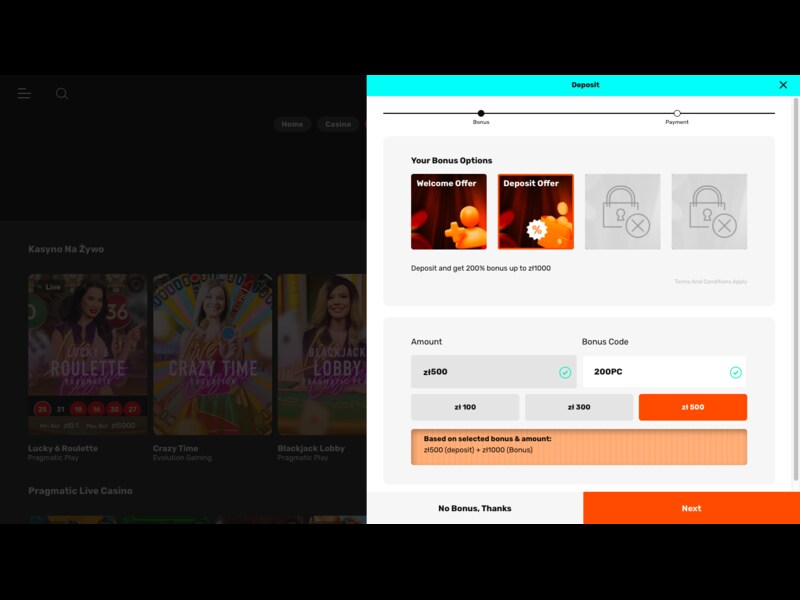Select the zł 100 deposit amount

point(465,407)
